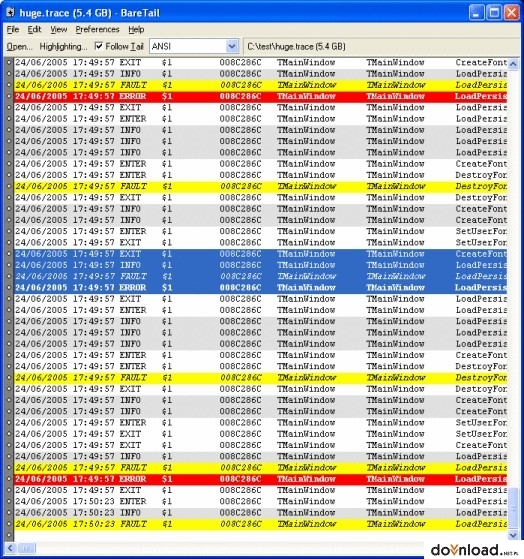
Task: Click line marker beside 17:50:23 ENTER row
Action: [9, 502]
